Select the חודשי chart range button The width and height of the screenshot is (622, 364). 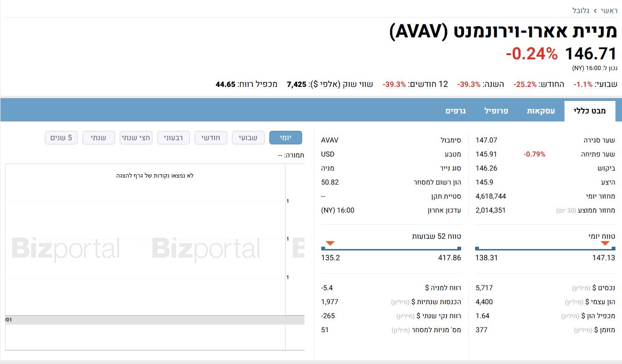point(211,138)
